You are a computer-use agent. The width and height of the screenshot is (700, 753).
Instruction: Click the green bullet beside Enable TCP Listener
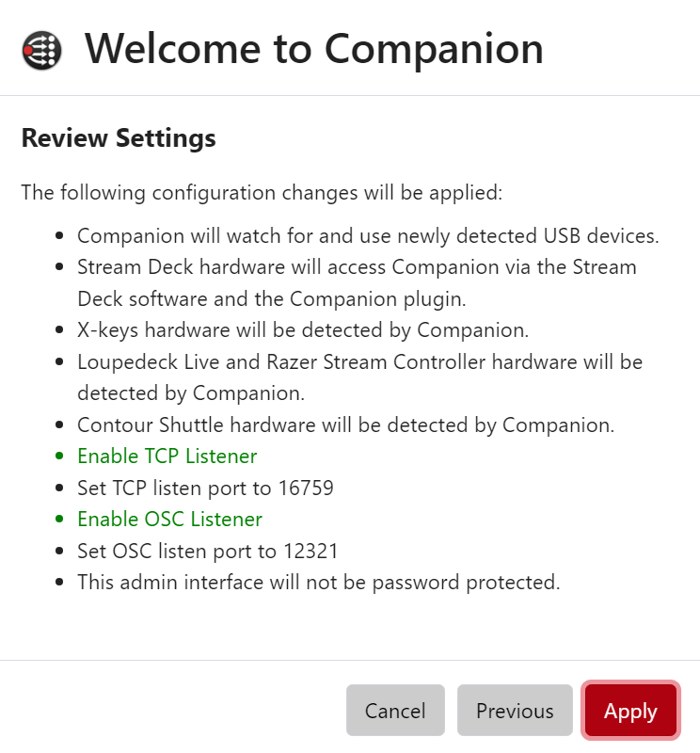tap(59, 456)
